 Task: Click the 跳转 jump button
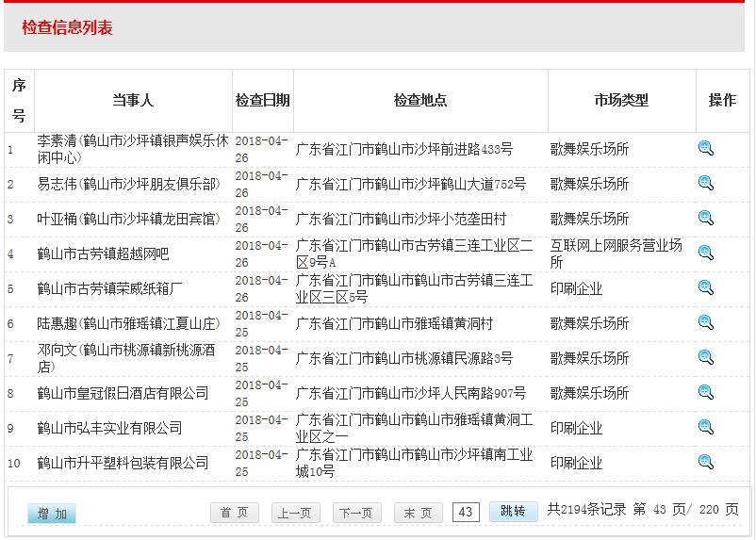pyautogui.click(x=513, y=511)
